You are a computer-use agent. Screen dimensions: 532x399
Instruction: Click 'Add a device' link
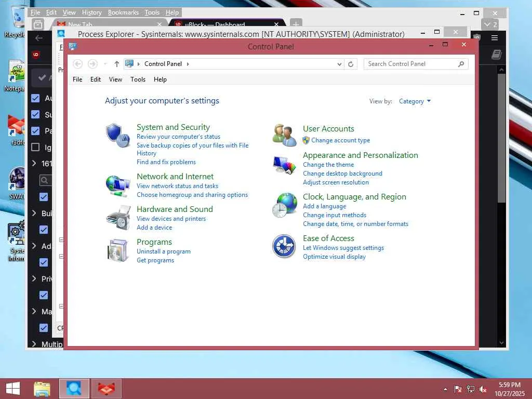154,228
